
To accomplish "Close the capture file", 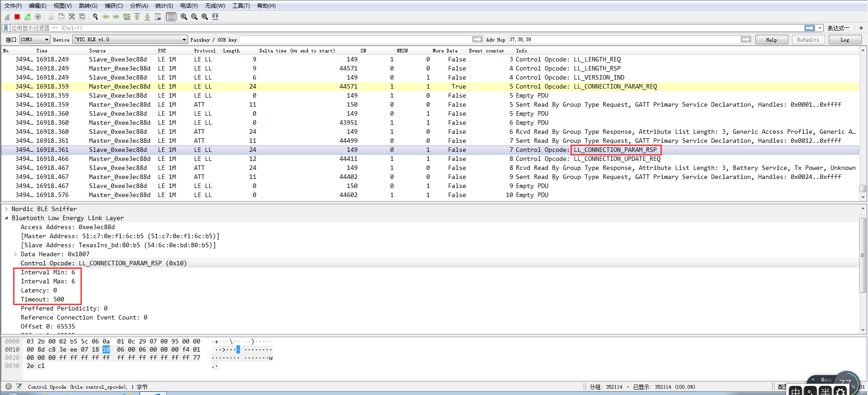I will (x=72, y=17).
